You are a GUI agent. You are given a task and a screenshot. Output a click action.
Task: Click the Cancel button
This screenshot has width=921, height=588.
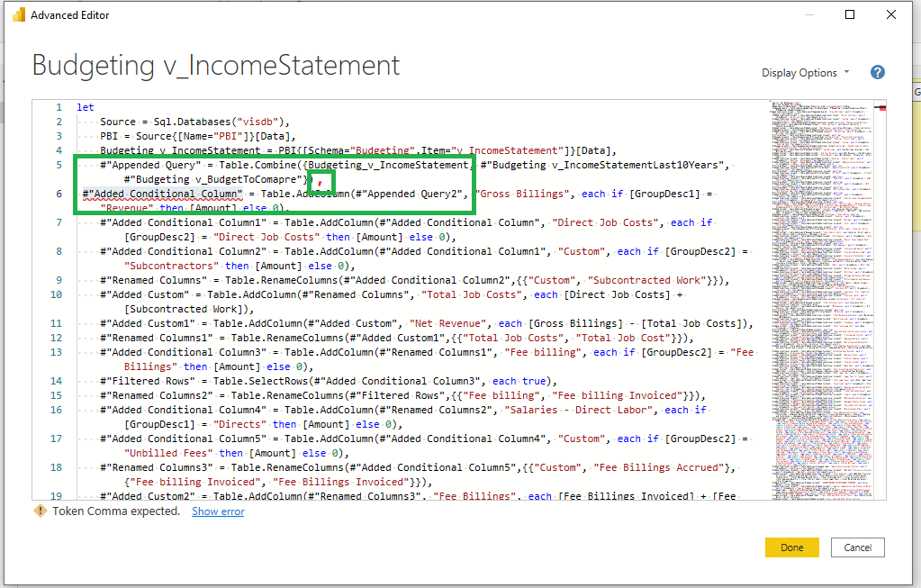pos(858,547)
